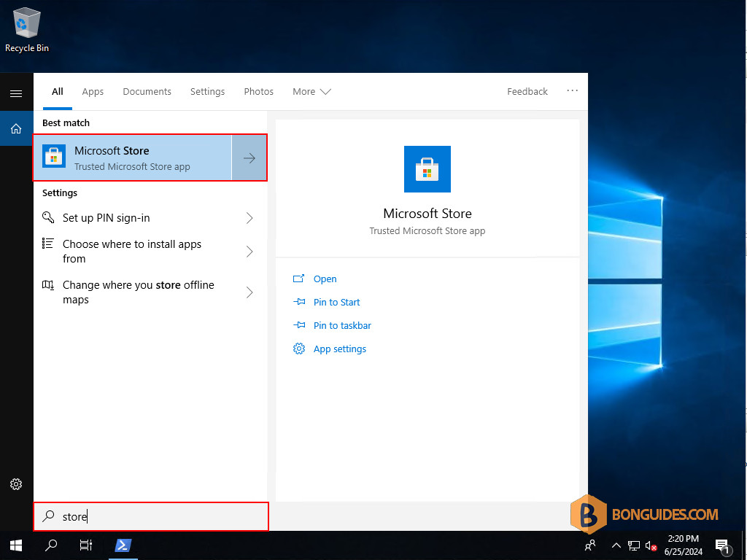Click the large Microsoft Store tile icon
The height and width of the screenshot is (560, 747).
(x=427, y=169)
